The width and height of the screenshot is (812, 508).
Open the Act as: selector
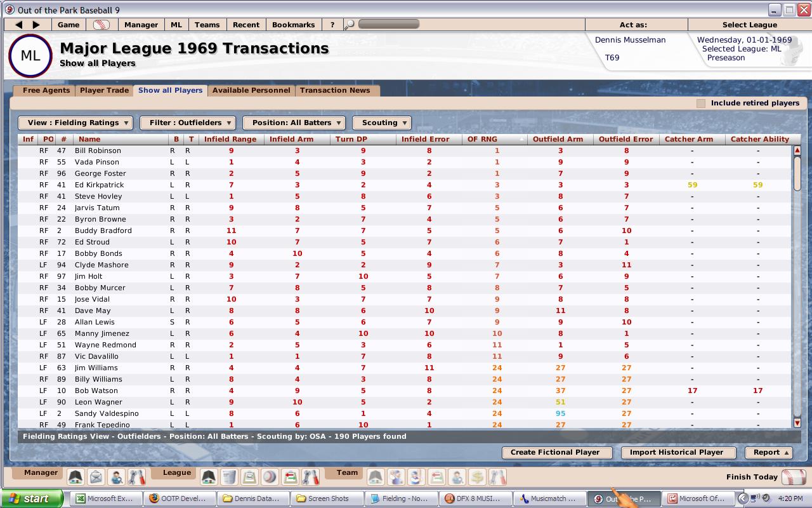click(x=633, y=25)
